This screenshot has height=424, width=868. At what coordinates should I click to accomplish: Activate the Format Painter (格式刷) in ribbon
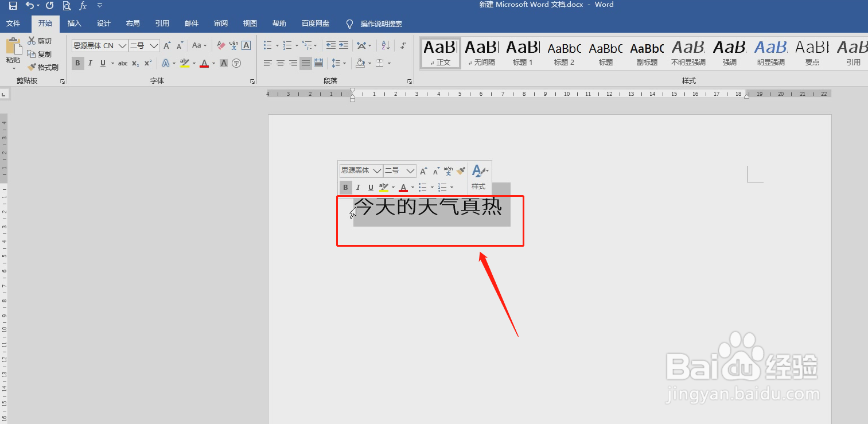[43, 67]
